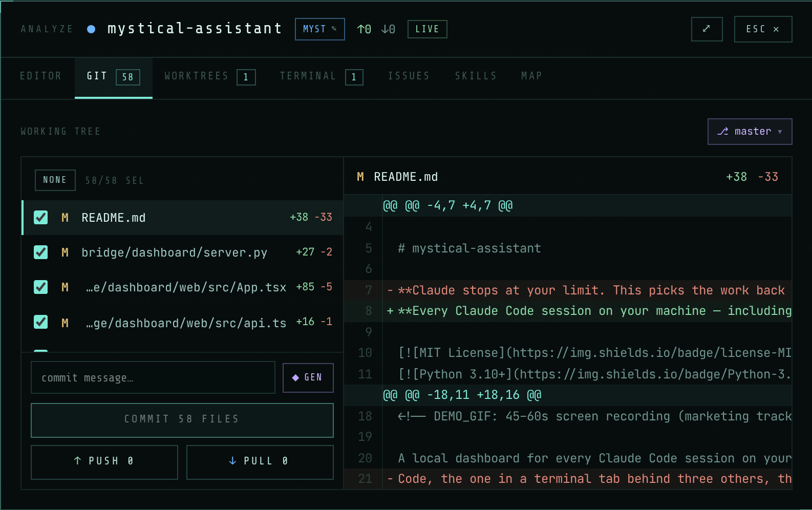Uncheck the App.tsx file checkbox

point(41,287)
